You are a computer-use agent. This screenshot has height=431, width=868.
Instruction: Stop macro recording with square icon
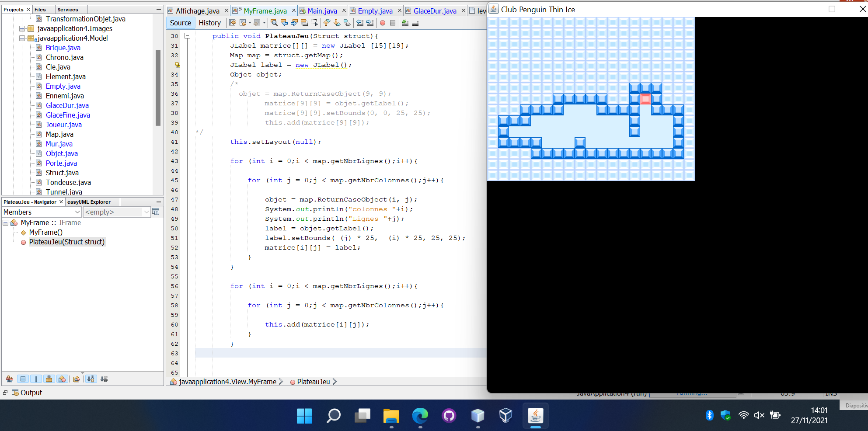(393, 23)
